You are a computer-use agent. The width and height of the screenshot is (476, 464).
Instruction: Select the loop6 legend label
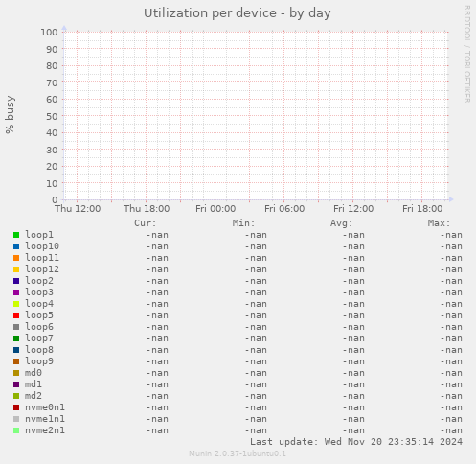coord(39,327)
